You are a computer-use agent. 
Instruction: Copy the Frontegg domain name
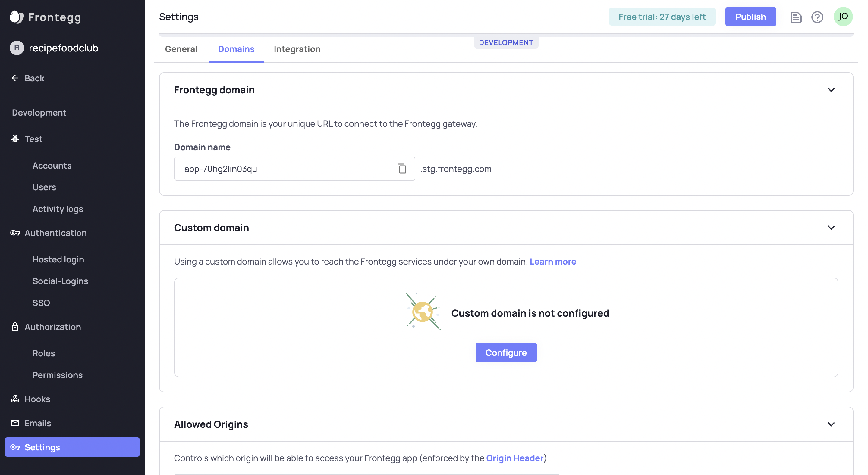tap(402, 169)
